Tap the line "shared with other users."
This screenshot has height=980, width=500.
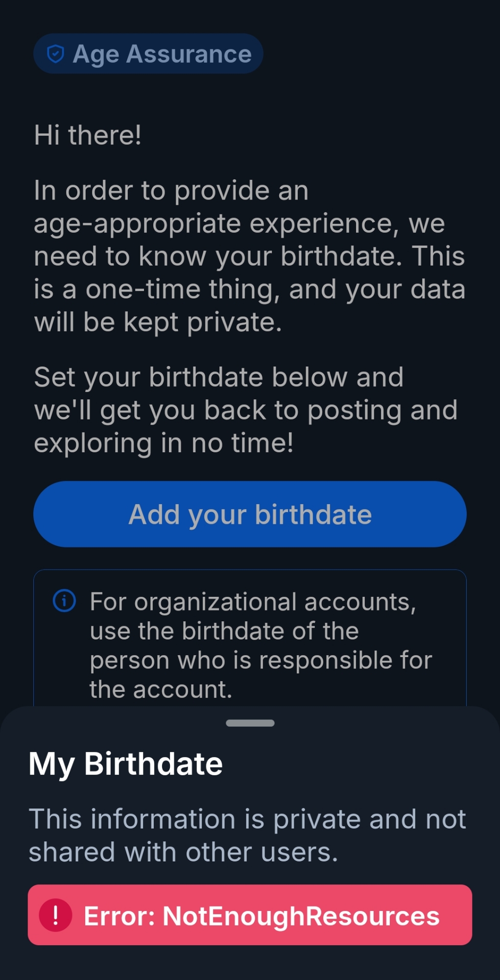coord(183,852)
